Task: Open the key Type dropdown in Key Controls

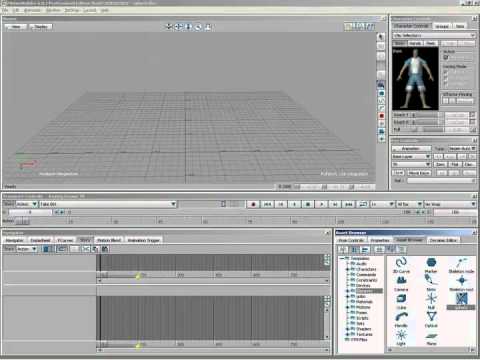Action: click(462, 148)
